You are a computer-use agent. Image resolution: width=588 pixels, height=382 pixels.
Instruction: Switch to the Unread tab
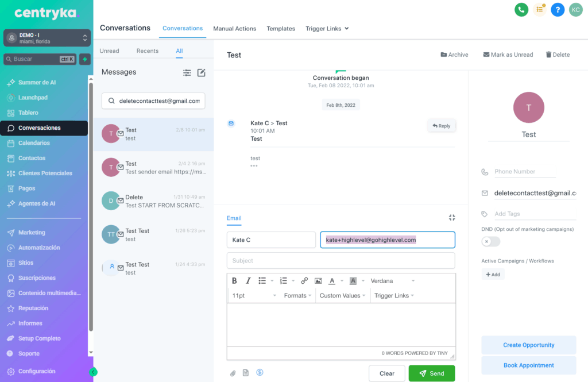click(109, 51)
